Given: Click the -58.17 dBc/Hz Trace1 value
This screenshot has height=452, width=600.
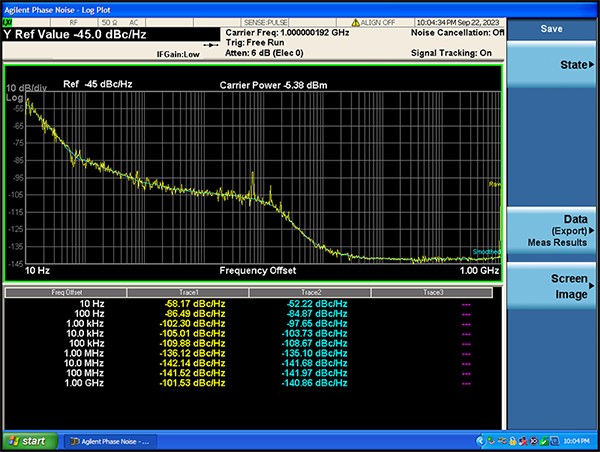Looking at the screenshot, I should point(195,304).
